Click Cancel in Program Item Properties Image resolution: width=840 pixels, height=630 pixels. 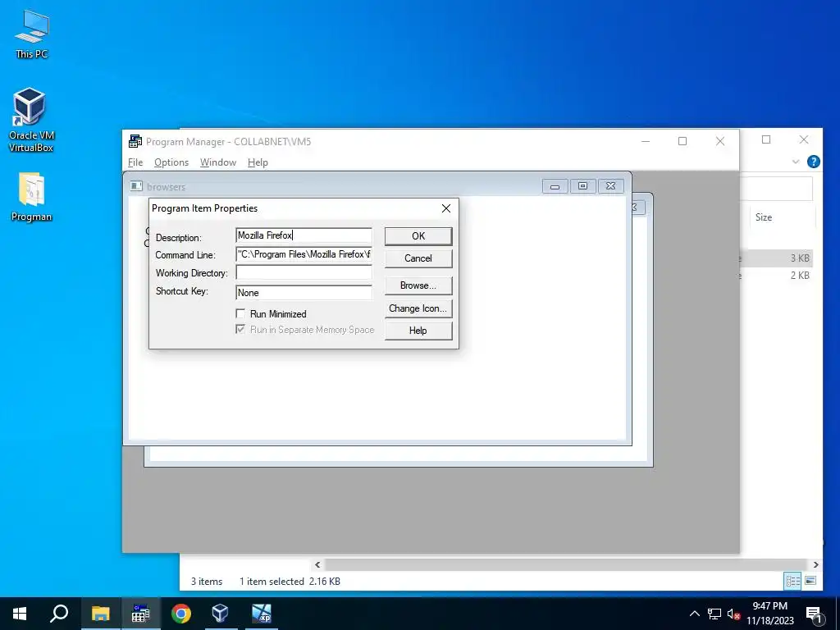418,258
